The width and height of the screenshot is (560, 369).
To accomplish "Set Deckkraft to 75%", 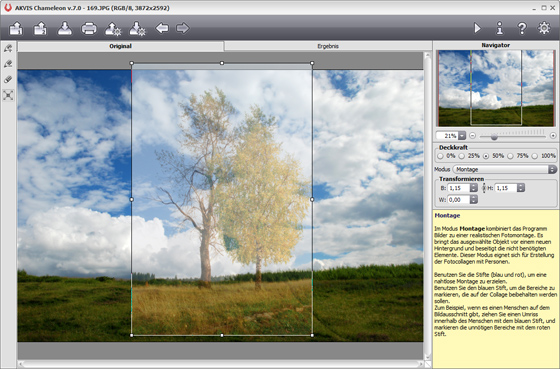I will 510,156.
